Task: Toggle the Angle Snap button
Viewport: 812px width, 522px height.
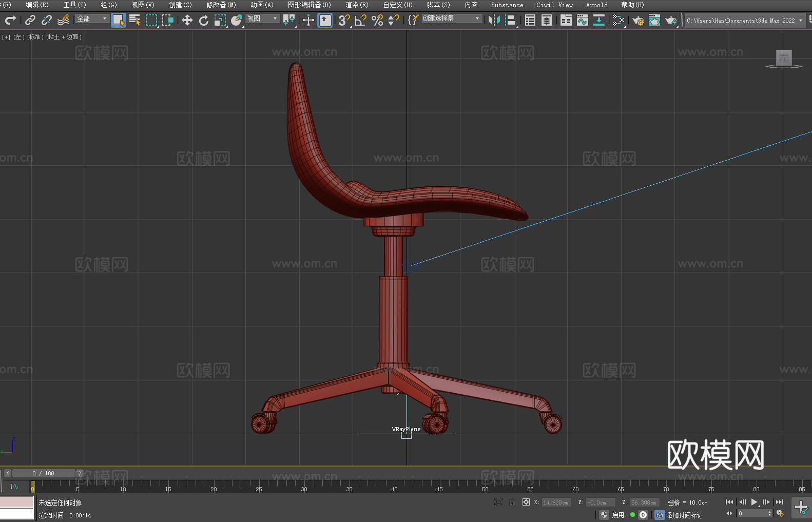Action: pyautogui.click(x=360, y=20)
